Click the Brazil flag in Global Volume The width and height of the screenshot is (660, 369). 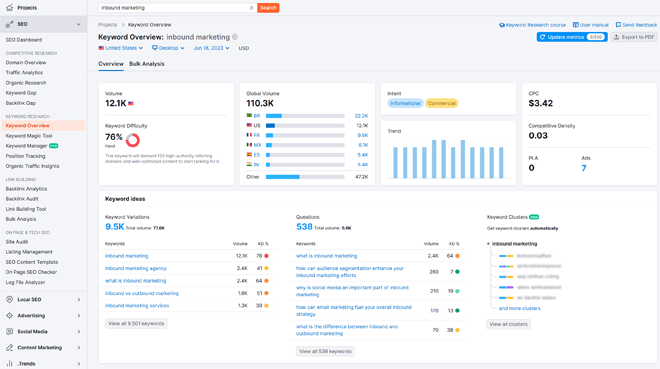(x=249, y=116)
